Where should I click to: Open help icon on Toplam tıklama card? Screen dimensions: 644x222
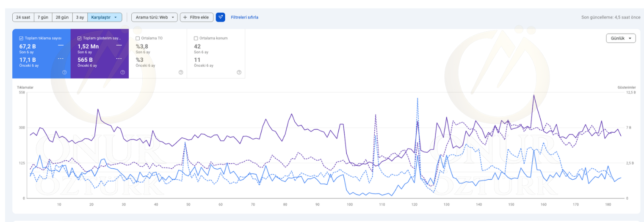64,72
